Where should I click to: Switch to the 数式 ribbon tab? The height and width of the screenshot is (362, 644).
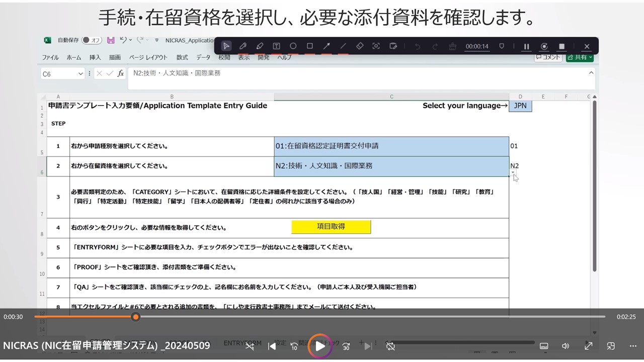(182, 57)
